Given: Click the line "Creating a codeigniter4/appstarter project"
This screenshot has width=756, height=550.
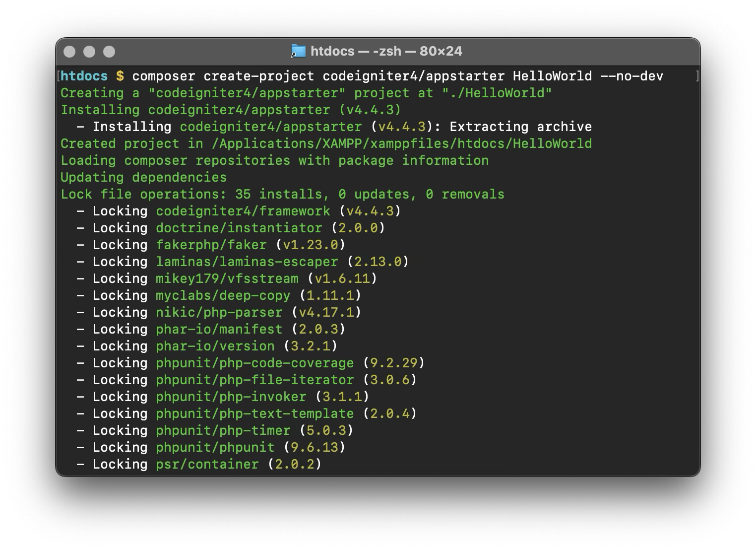Looking at the screenshot, I should tap(306, 93).
